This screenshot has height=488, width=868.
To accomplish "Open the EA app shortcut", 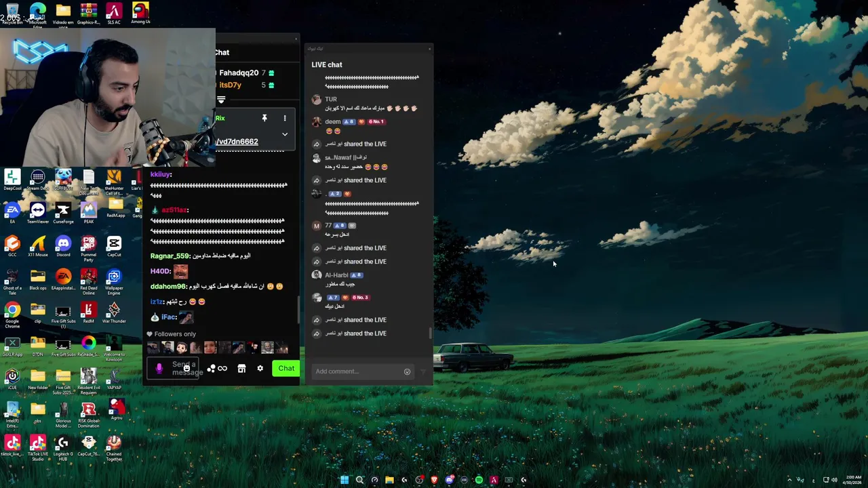I will click(12, 213).
